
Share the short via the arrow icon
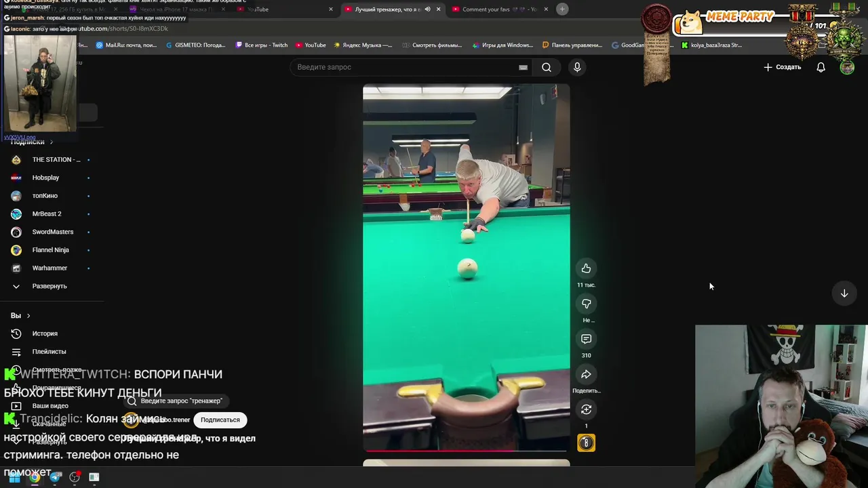[586, 374]
